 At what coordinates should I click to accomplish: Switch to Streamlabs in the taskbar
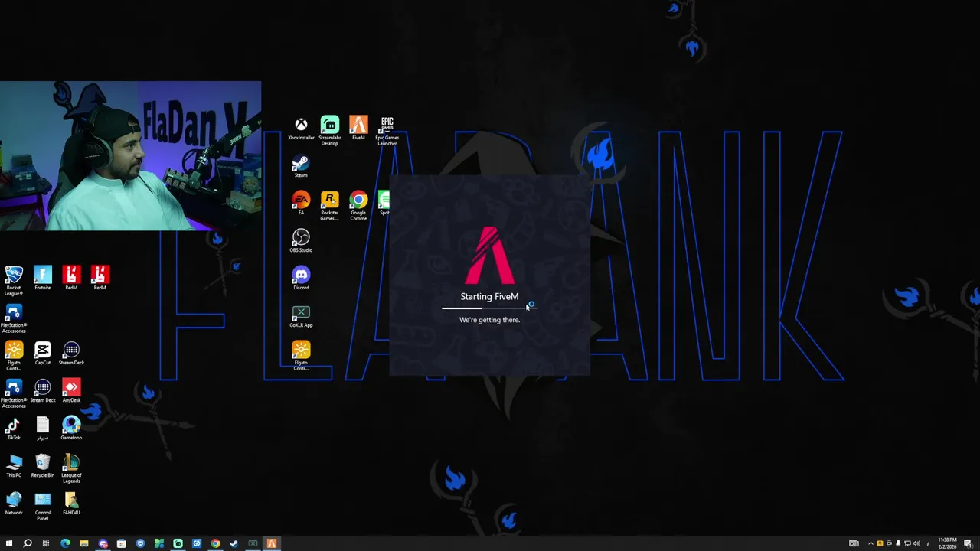178,543
